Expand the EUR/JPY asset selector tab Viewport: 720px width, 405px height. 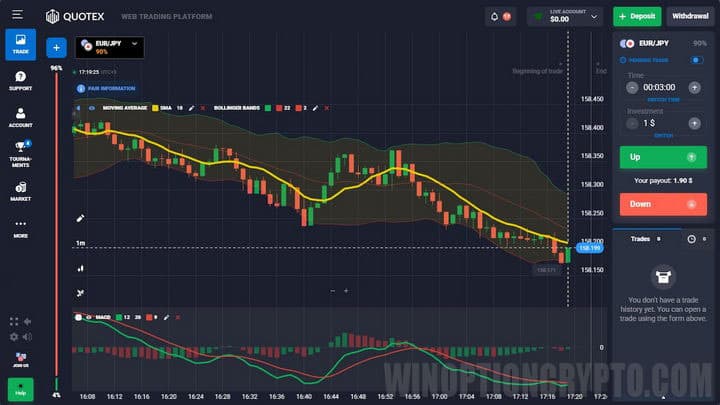pyautogui.click(x=109, y=47)
